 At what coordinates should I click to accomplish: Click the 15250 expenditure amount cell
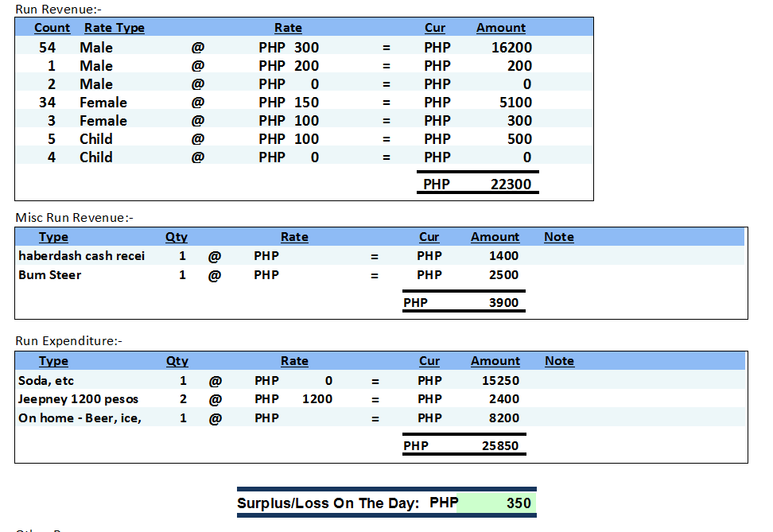pos(500,381)
